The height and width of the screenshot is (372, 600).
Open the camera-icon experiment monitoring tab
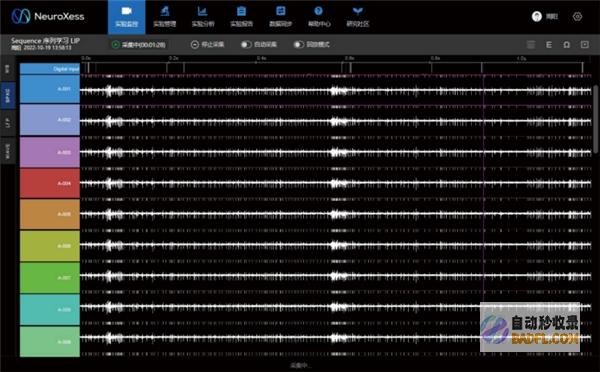(127, 17)
